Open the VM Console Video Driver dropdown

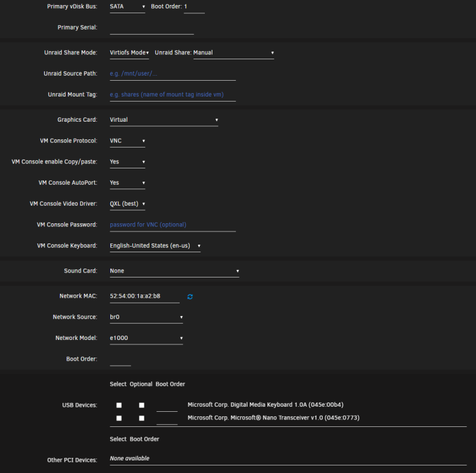point(127,204)
